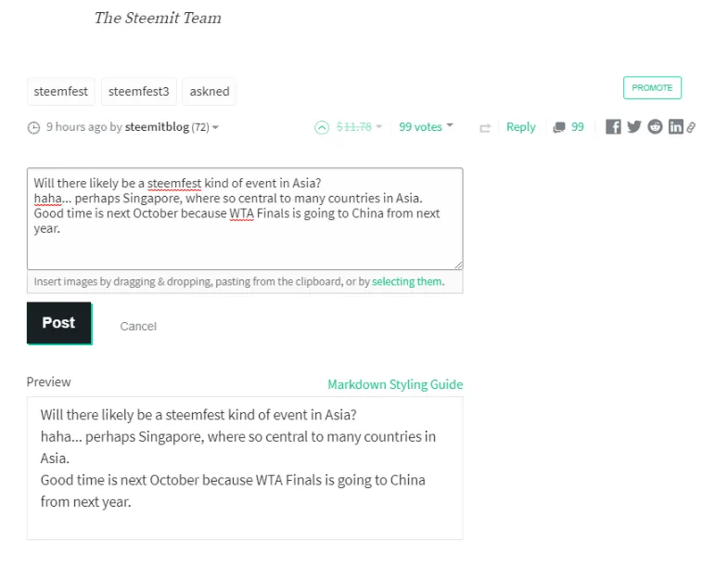Viewport: 728px width, 568px height.
Task: Open the steemfest3 tag
Action: tap(138, 91)
